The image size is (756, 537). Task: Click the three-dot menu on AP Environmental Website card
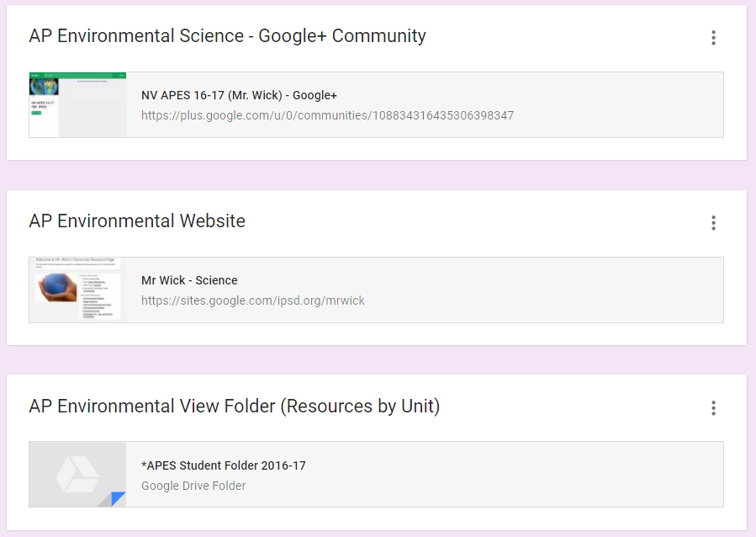click(713, 223)
